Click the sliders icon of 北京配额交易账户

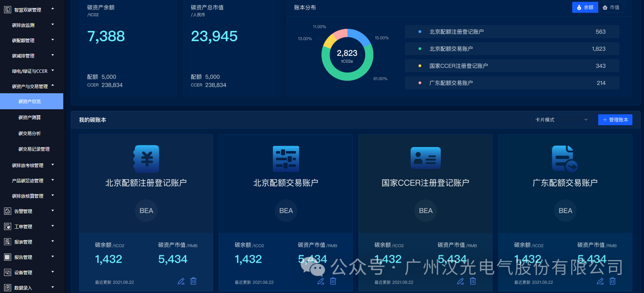point(286,159)
